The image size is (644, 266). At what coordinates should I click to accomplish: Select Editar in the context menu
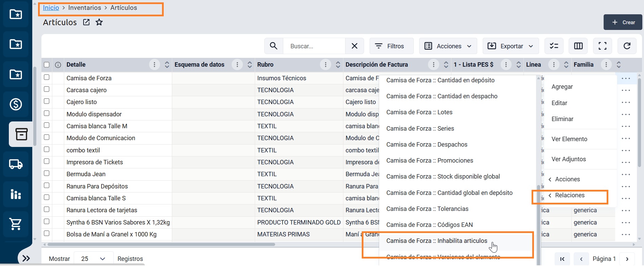559,103
